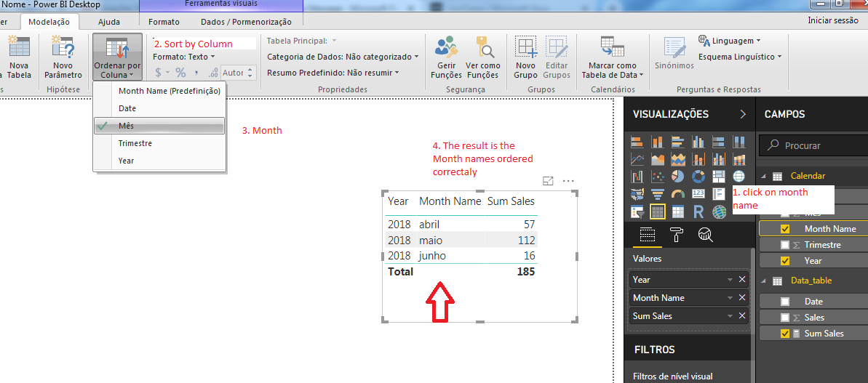Choose Trimestre in the sort menu
The height and width of the screenshot is (383, 868).
[159, 143]
